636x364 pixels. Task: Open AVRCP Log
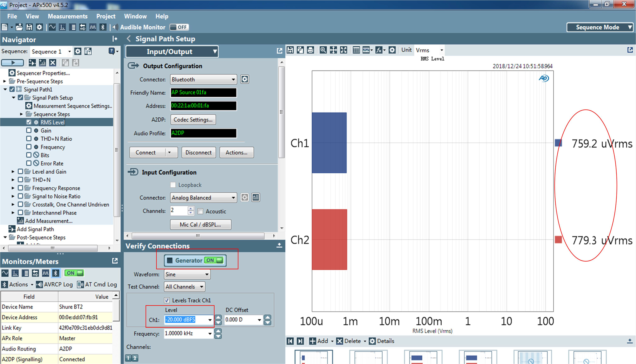pyautogui.click(x=55, y=284)
